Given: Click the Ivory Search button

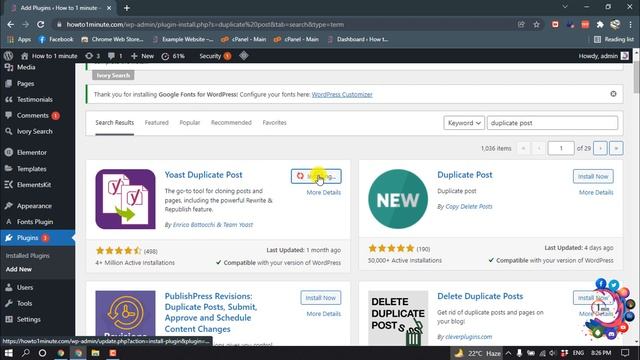Looking at the screenshot, I should [113, 76].
